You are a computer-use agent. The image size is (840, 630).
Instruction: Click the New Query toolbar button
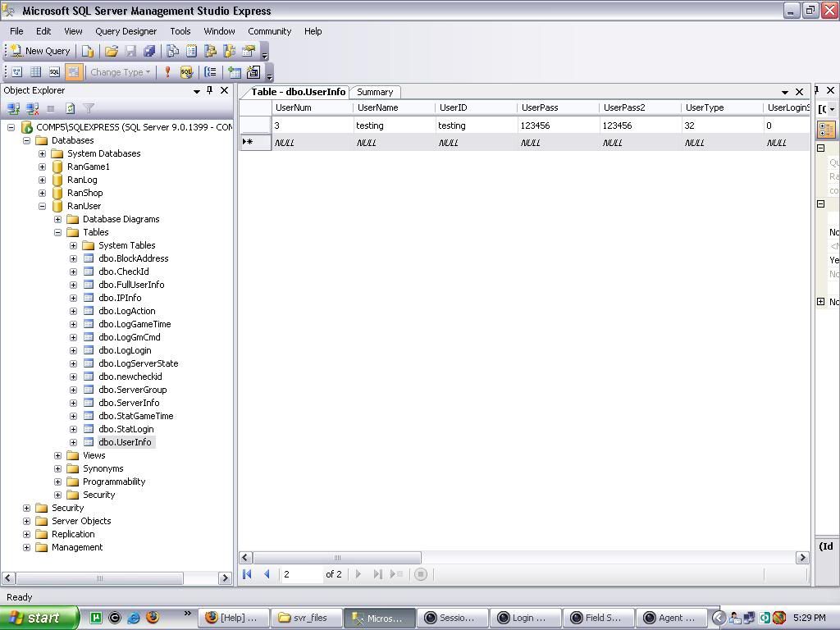tap(40, 51)
